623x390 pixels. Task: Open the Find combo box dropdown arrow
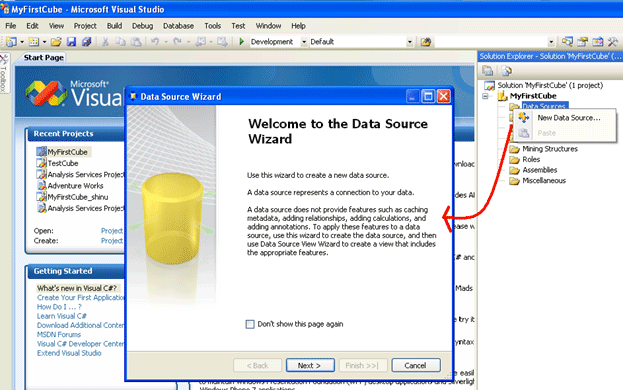[x=551, y=42]
